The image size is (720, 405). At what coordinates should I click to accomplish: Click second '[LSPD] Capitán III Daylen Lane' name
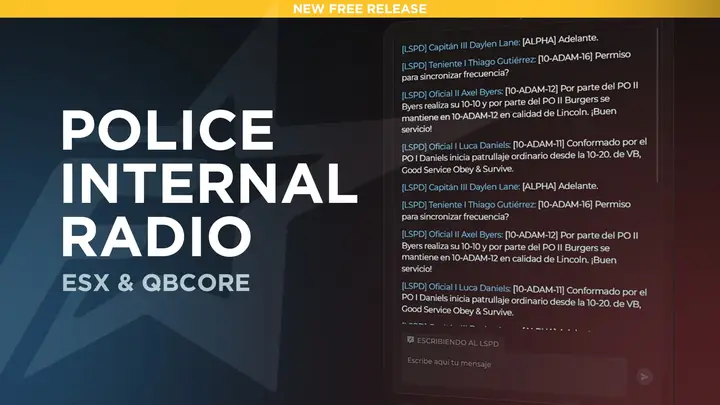point(461,187)
